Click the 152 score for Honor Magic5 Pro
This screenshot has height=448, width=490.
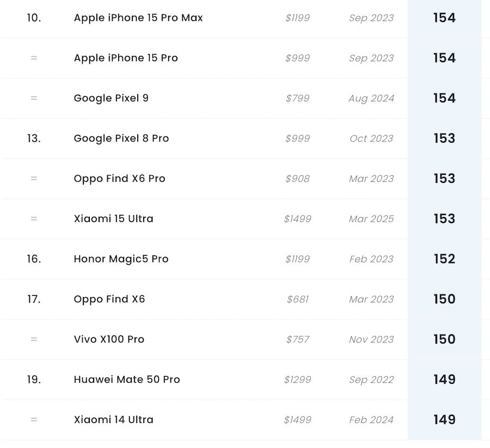point(444,259)
